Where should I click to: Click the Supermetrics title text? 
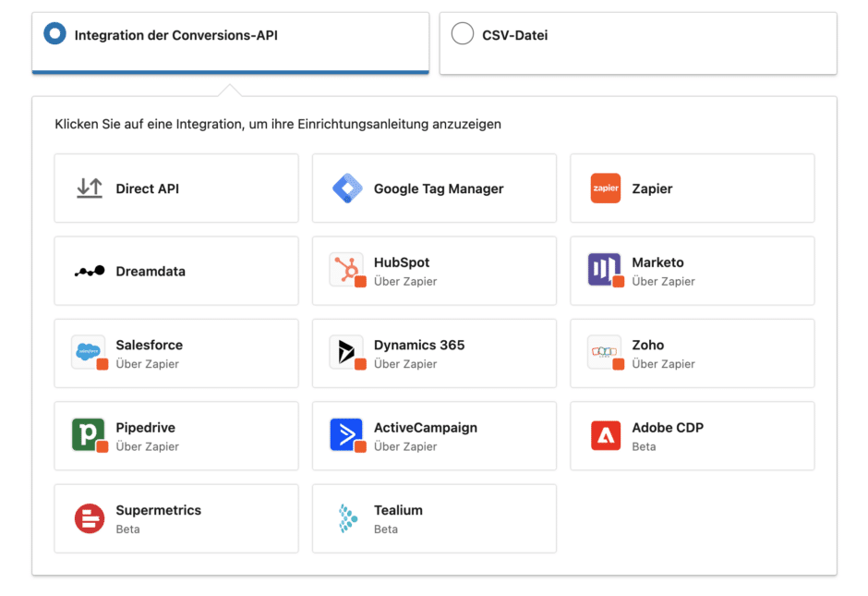[158, 510]
